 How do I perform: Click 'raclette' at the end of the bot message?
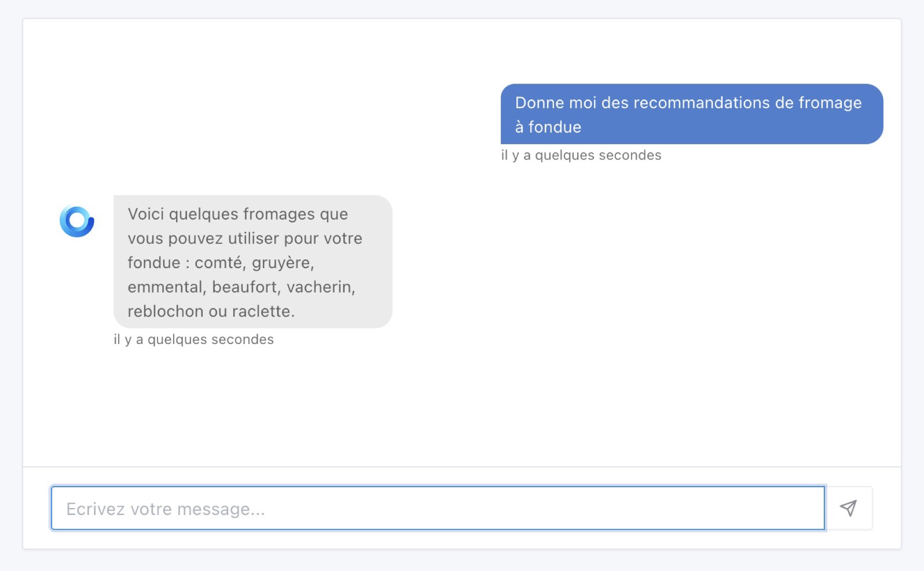pyautogui.click(x=265, y=312)
